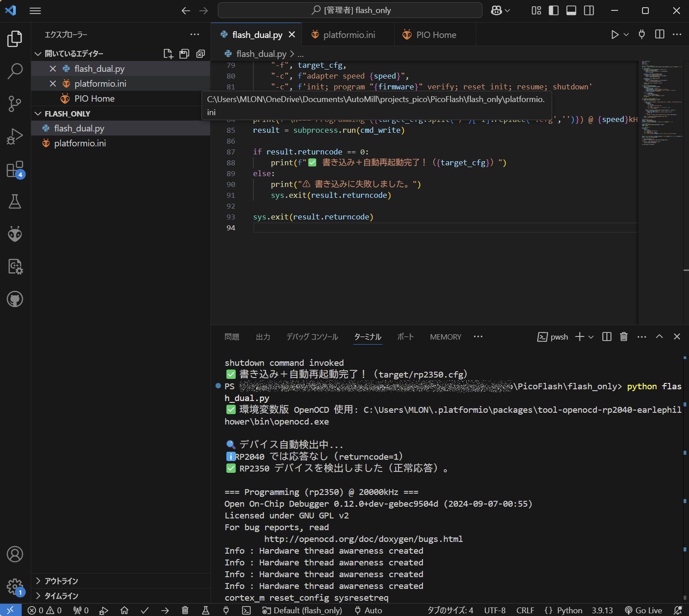Switch to the platformio.ini editor tab

tap(349, 35)
